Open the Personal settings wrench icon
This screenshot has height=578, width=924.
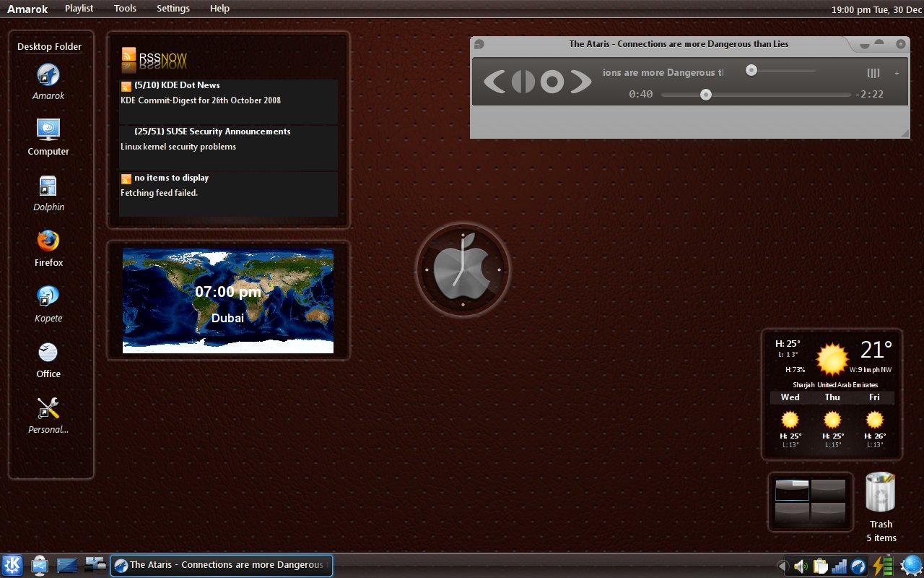click(x=48, y=408)
